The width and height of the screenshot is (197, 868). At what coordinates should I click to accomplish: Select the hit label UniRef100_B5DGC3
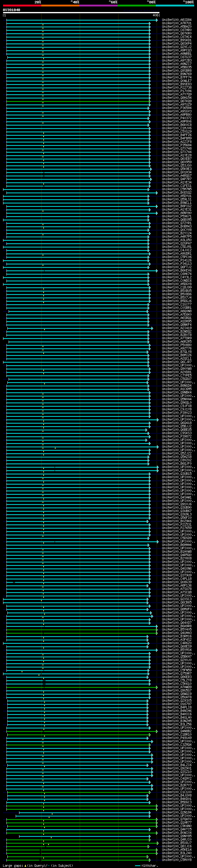click(177, 802)
